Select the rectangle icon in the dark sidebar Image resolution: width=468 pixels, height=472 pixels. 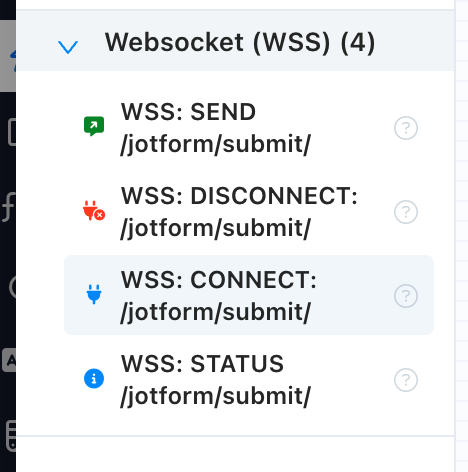12,132
